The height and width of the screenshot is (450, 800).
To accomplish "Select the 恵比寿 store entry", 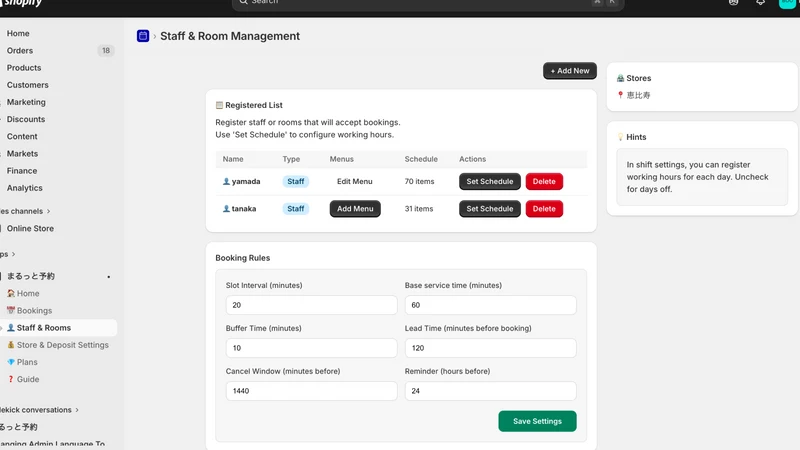I will coord(638,95).
